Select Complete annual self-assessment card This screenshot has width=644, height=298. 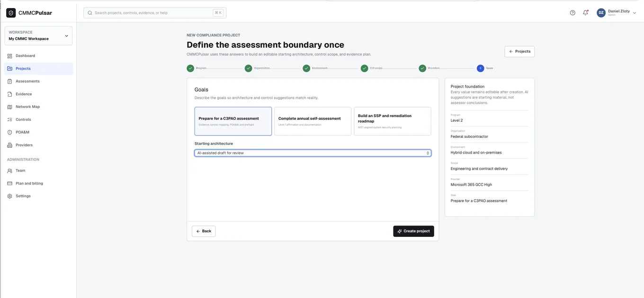pyautogui.click(x=313, y=121)
